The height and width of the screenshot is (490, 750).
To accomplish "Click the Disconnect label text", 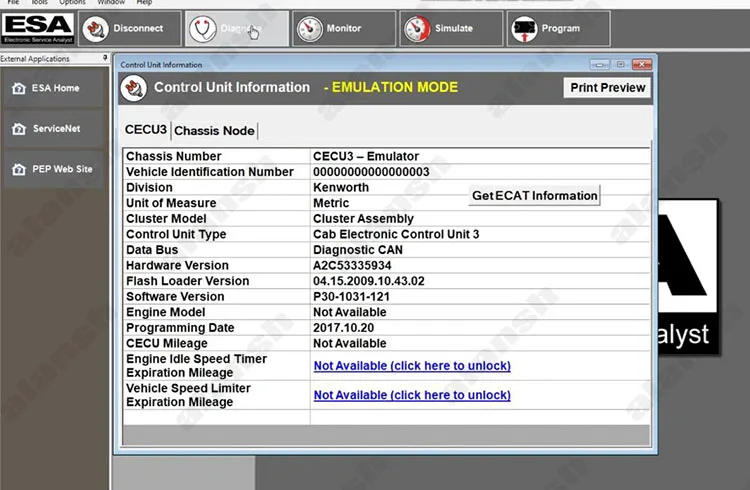I will coord(138,28).
